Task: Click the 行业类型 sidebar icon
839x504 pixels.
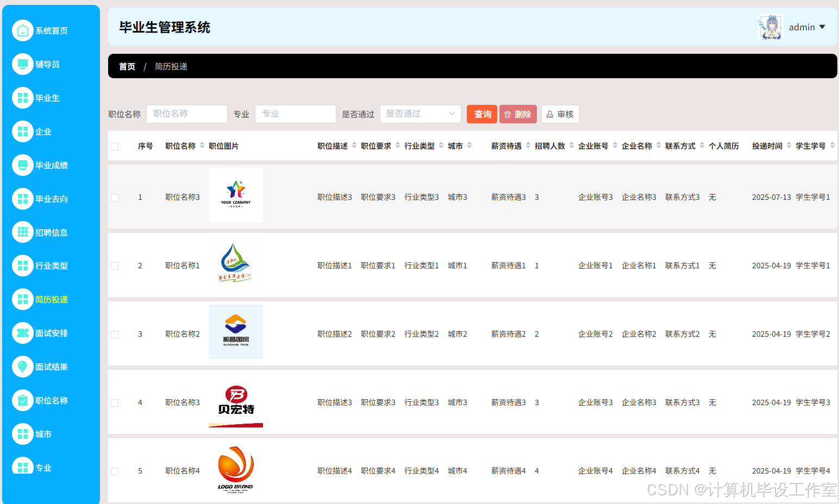Action: tap(23, 266)
